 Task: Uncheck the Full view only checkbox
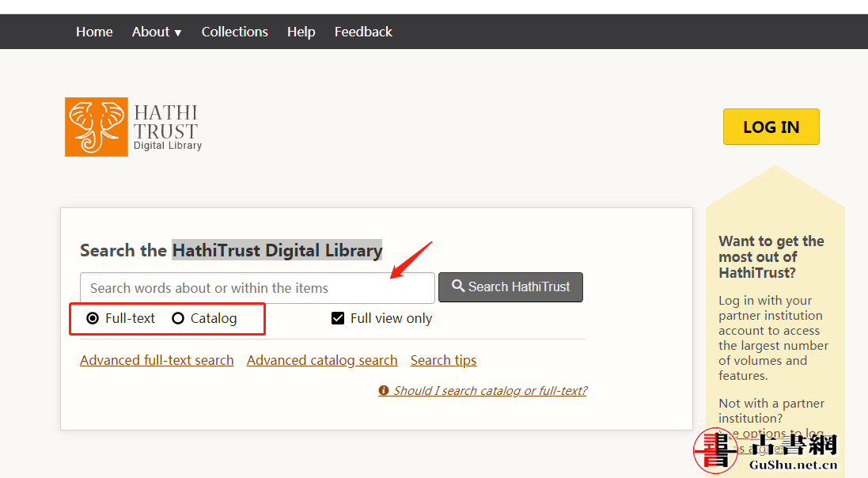pos(338,318)
